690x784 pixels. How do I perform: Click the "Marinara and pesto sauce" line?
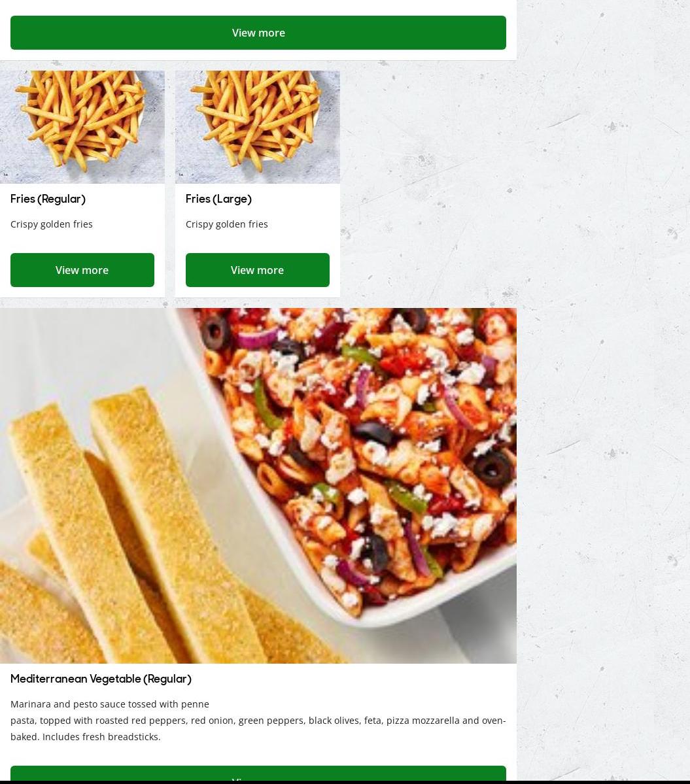pyautogui.click(x=109, y=704)
